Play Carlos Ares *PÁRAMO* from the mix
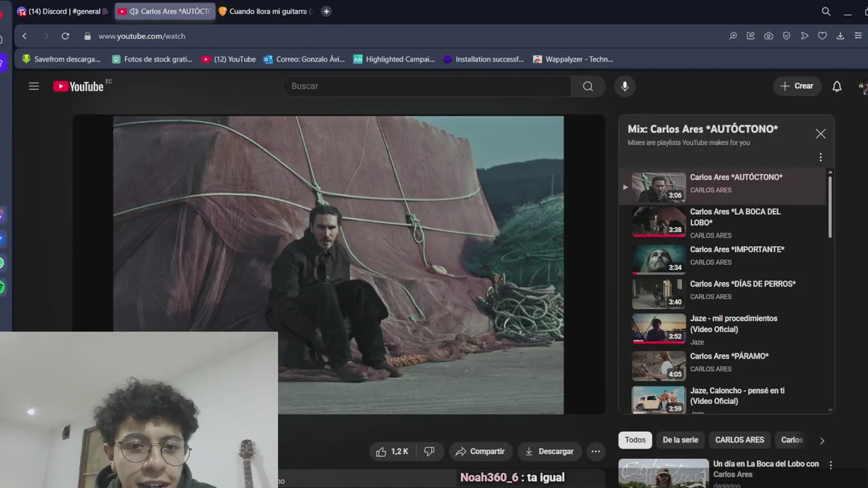Screen dimensions: 868x488 (x=723, y=365)
